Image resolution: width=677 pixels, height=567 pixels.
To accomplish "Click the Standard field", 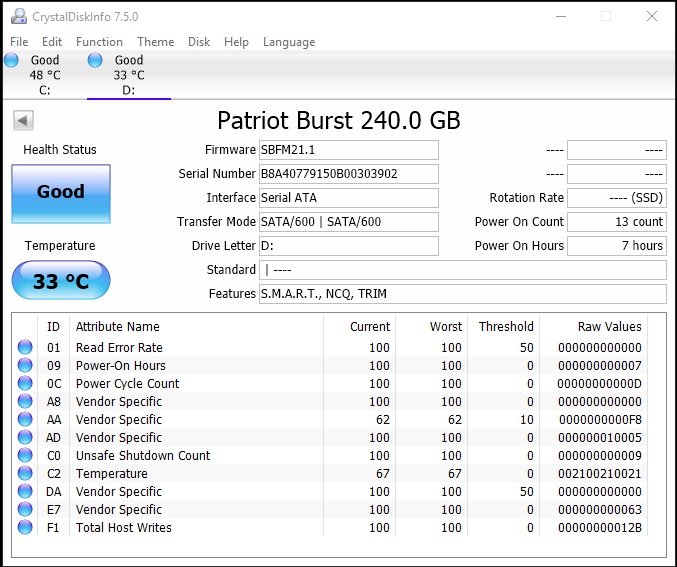I will click(x=463, y=270).
